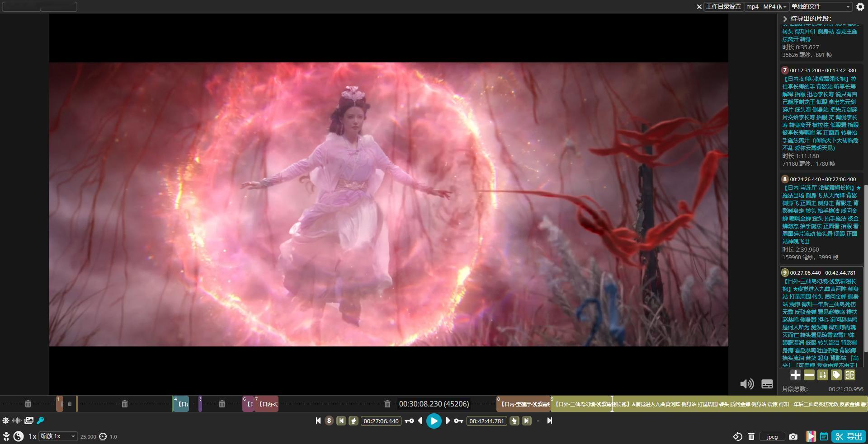Open tracks panel colorful play icon
The width and height of the screenshot is (868, 444).
click(x=811, y=436)
